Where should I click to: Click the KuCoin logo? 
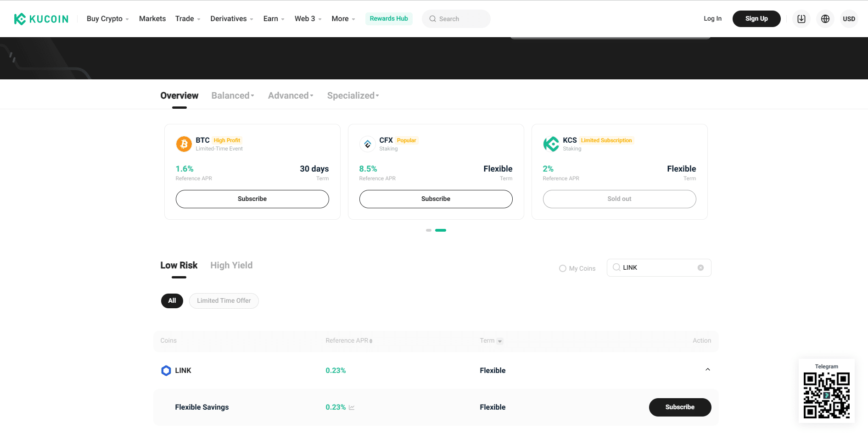[41, 19]
